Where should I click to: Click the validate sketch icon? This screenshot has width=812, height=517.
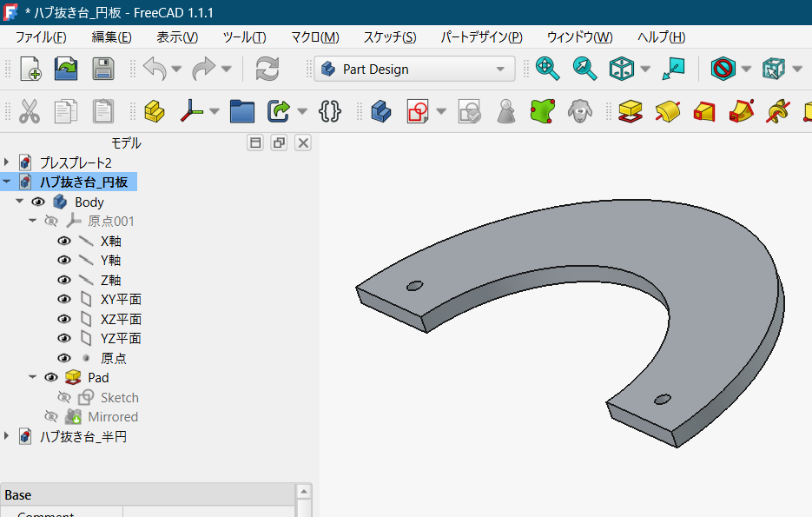[470, 111]
